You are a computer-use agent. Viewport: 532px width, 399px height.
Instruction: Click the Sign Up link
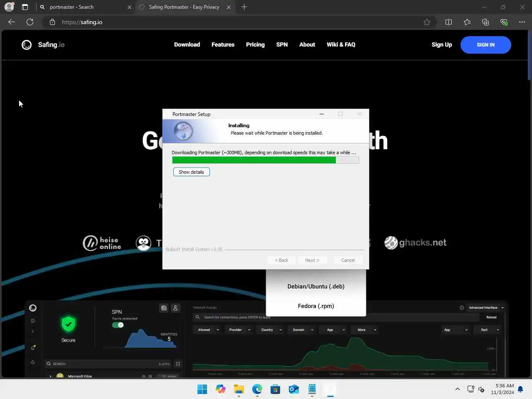442,44
